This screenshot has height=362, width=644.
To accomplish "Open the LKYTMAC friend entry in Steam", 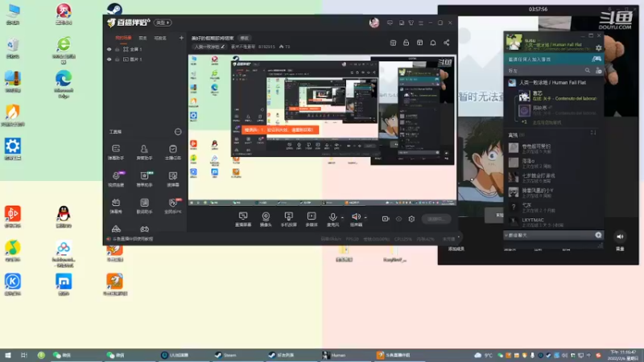I will (x=554, y=222).
